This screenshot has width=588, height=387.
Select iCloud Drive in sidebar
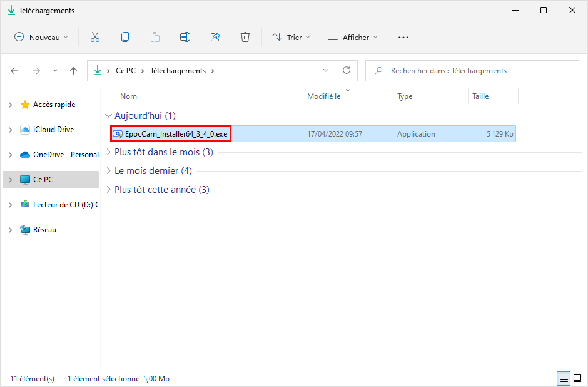(53, 130)
